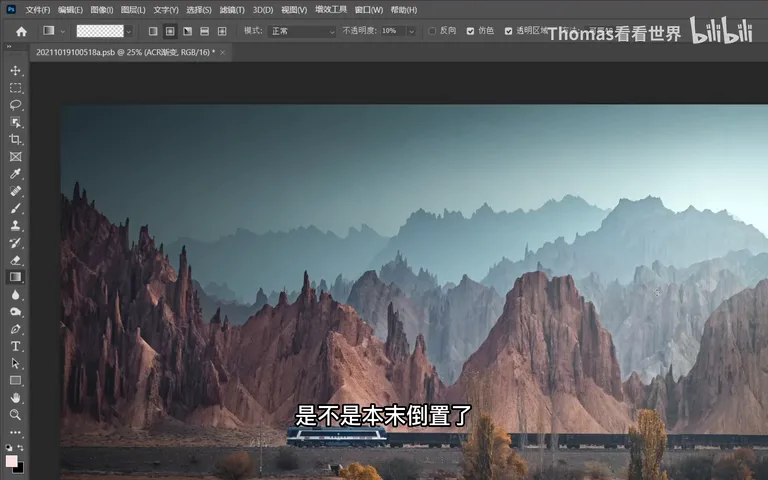
Task: Toggle the 反向 (Reverse) checkbox
Action: tap(432, 31)
